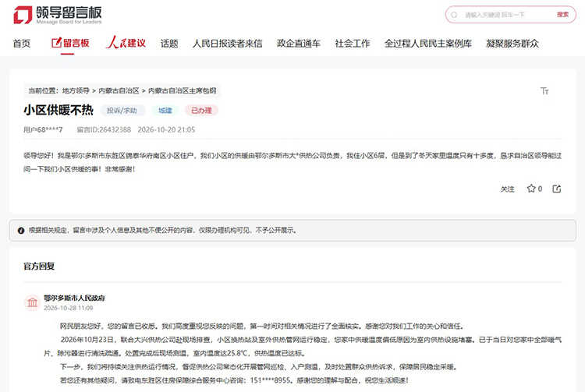Open 全过程人民民主案例库 page
The width and height of the screenshot is (585, 392).
point(428,44)
